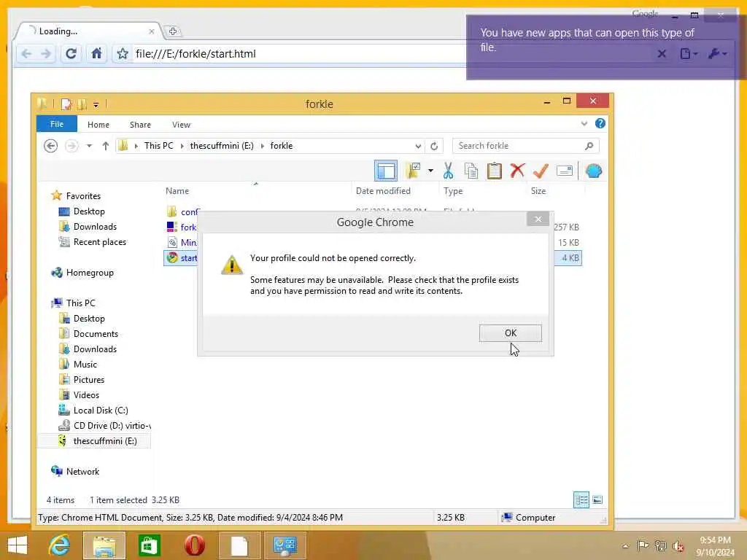Select Favorites in navigation pane
This screenshot has width=747, height=560.
(x=83, y=195)
